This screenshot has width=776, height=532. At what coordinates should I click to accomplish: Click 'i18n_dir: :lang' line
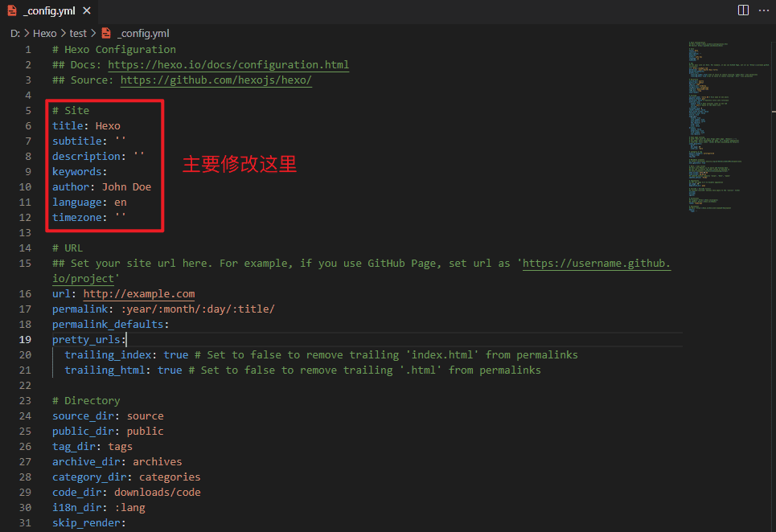(x=98, y=508)
